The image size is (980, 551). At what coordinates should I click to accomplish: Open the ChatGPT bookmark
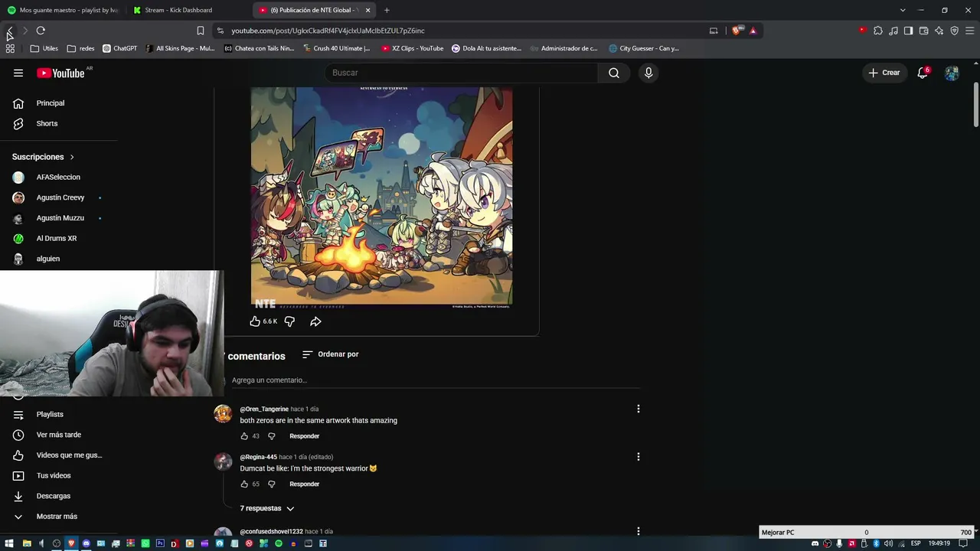pyautogui.click(x=119, y=48)
